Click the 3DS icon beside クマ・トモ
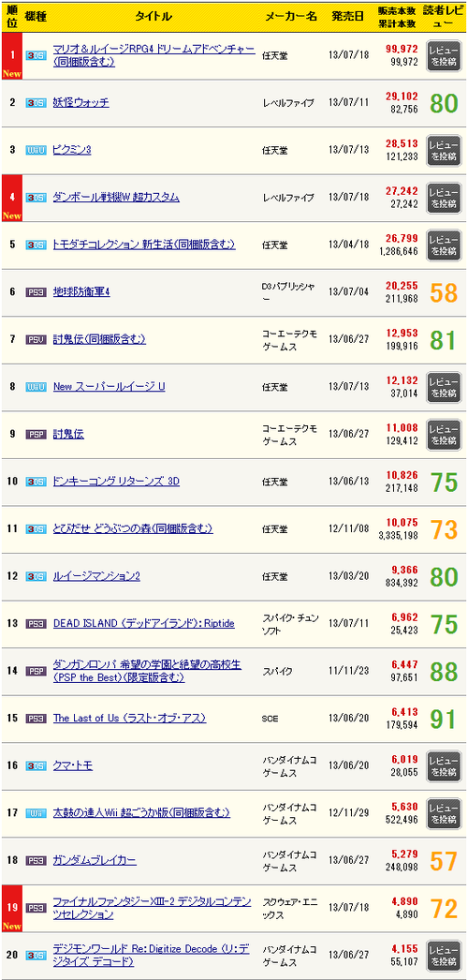The height and width of the screenshot is (980, 468). [36, 765]
